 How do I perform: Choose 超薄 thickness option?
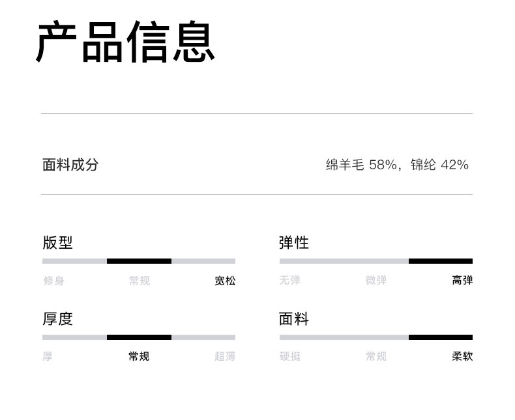click(225, 356)
